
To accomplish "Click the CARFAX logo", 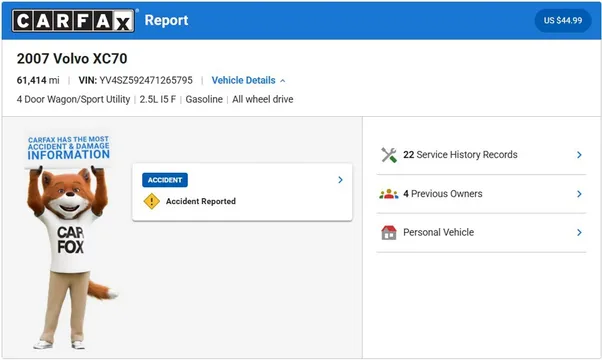I will click(73, 21).
